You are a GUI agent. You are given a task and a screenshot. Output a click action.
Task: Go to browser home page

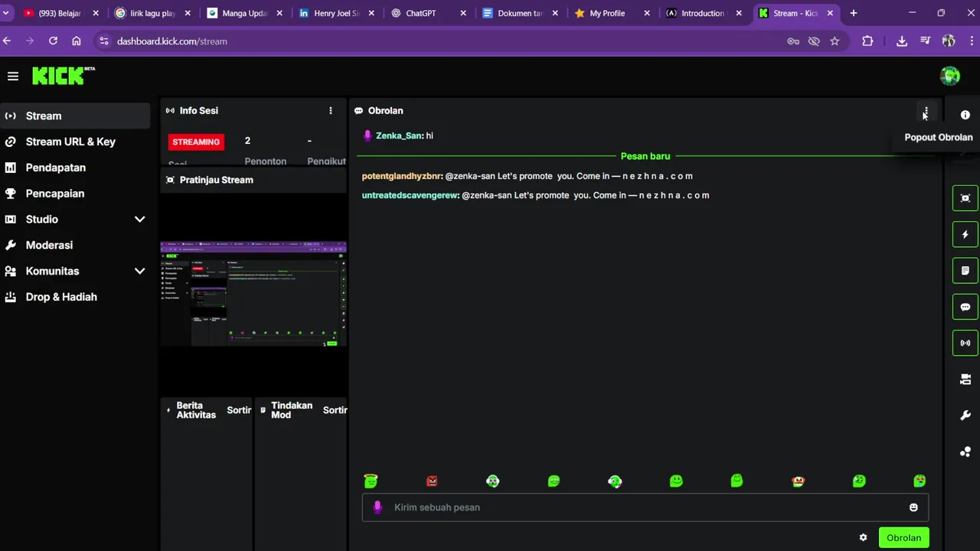coord(77,41)
